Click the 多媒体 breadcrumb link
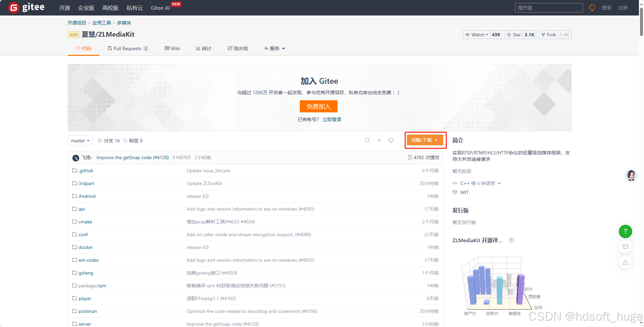The image size is (644, 327). coord(124,23)
